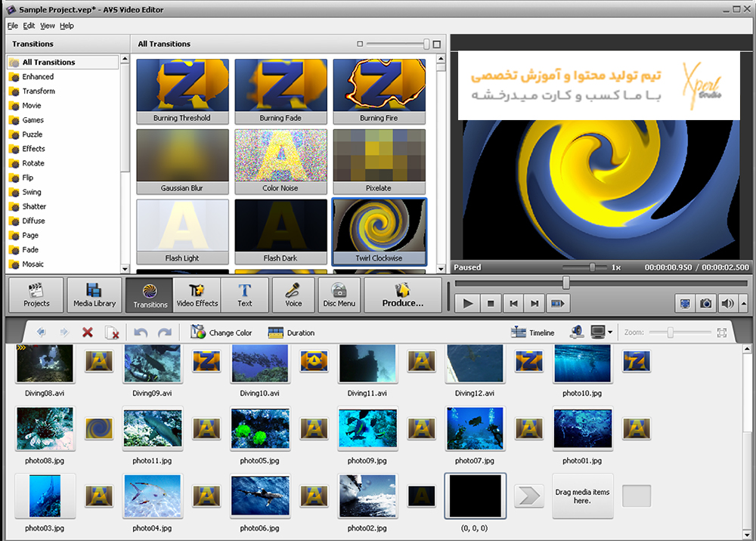The height and width of the screenshot is (541, 756).
Task: Click the Change Color button
Action: (222, 332)
